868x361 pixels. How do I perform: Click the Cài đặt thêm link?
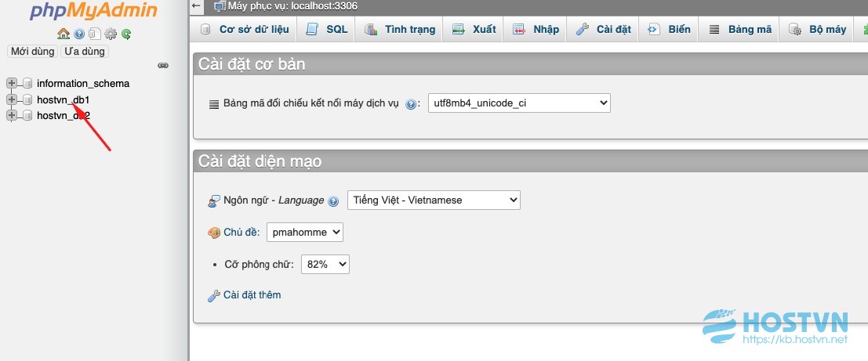click(x=252, y=294)
